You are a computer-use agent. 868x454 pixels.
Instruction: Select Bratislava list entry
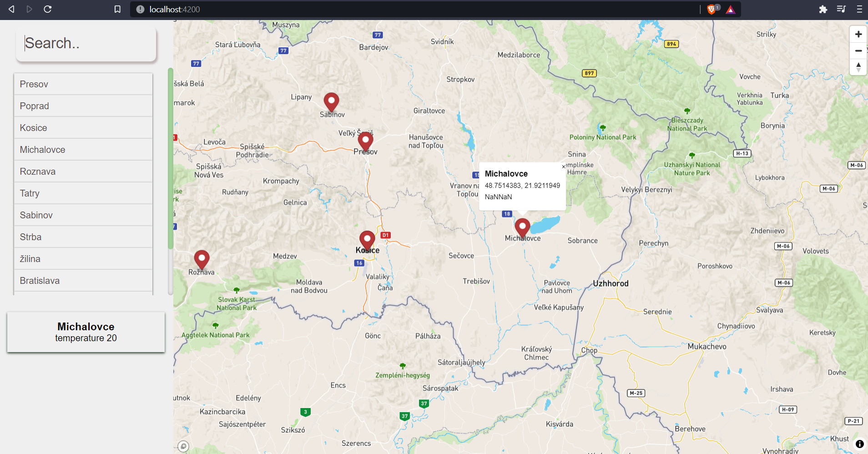(83, 281)
